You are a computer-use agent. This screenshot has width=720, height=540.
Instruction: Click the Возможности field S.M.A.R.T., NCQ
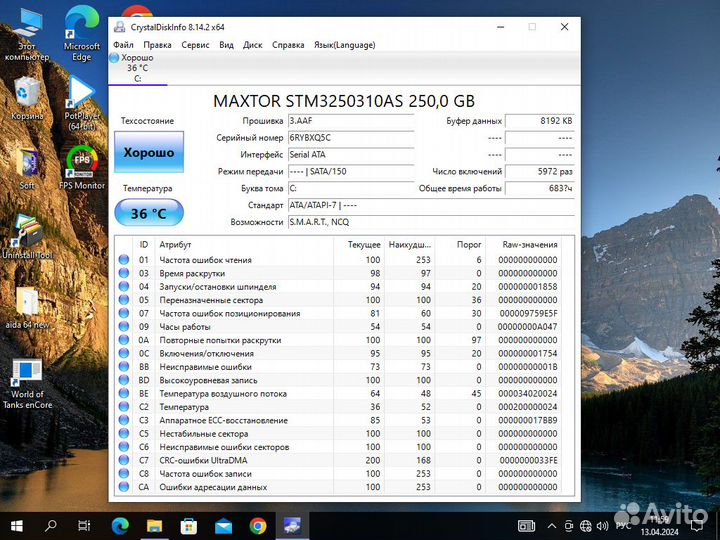pyautogui.click(x=431, y=222)
